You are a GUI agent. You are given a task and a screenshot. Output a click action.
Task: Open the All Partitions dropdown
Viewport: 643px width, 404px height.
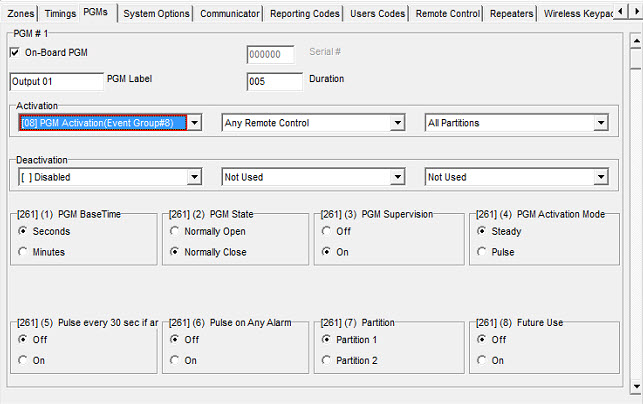(x=601, y=123)
